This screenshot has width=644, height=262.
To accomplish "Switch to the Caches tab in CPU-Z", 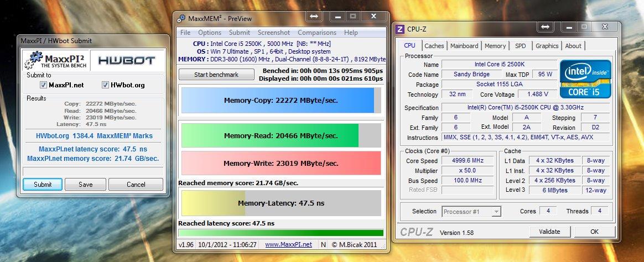I will click(x=434, y=46).
